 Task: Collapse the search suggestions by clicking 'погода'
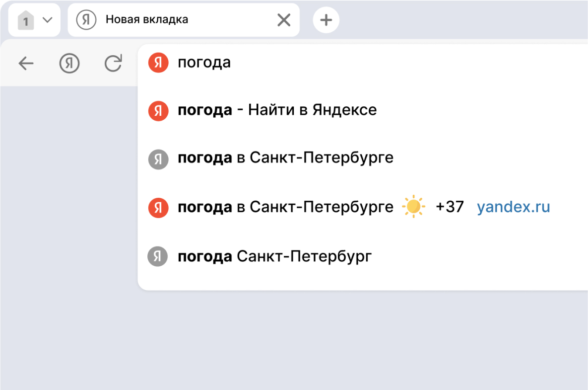click(x=204, y=63)
